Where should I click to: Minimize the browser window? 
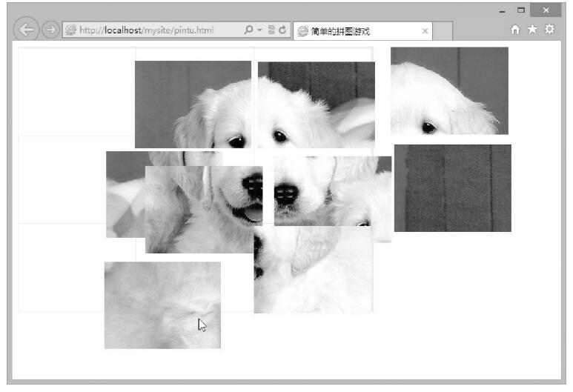[502, 10]
